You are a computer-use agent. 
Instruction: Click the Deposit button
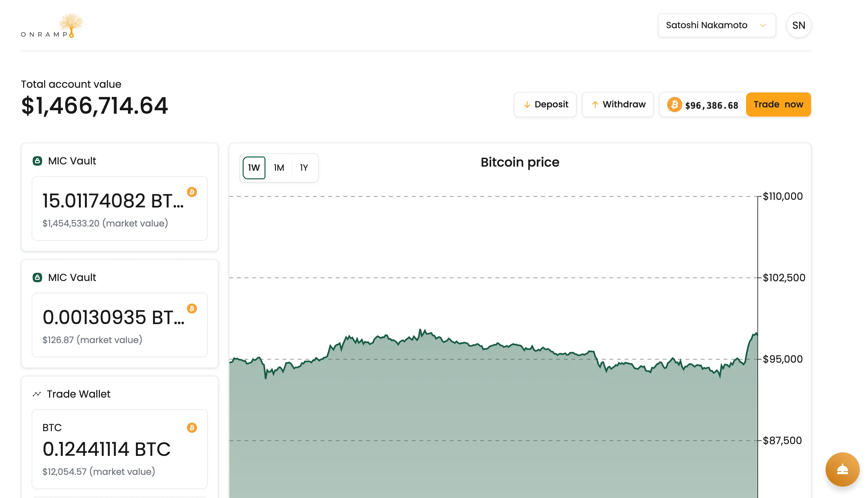545,104
